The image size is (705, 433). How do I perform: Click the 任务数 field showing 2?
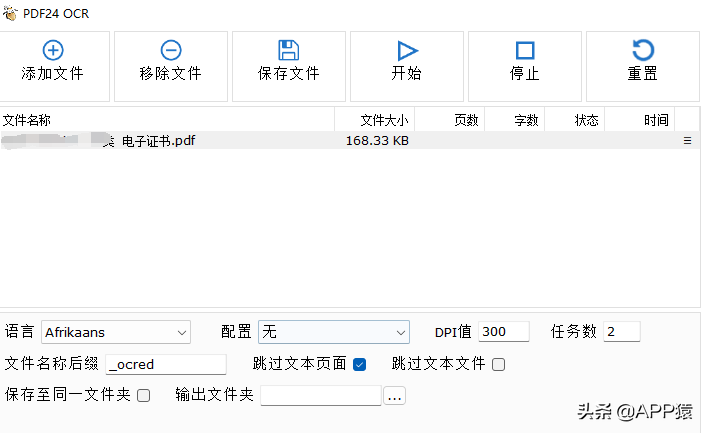[x=622, y=332]
